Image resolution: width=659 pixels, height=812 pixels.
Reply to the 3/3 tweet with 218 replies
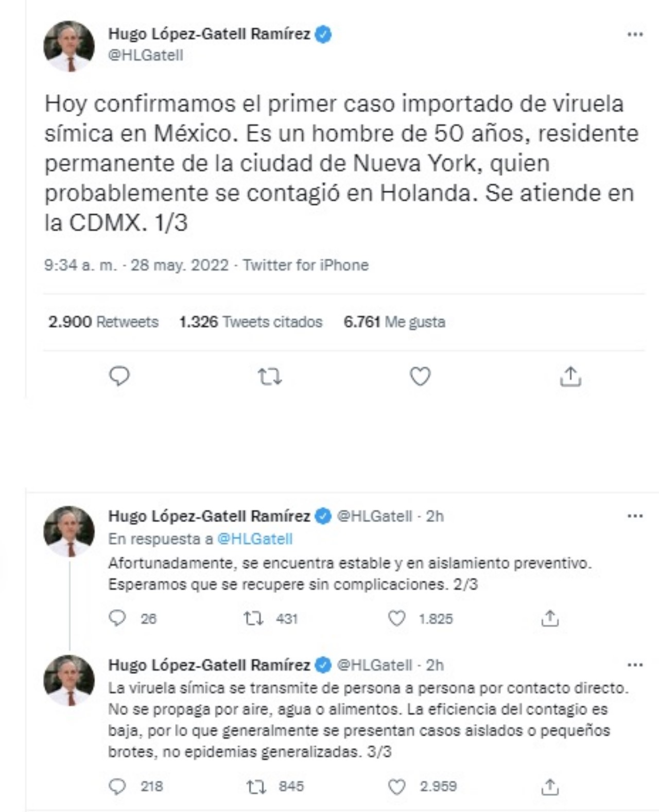click(118, 786)
